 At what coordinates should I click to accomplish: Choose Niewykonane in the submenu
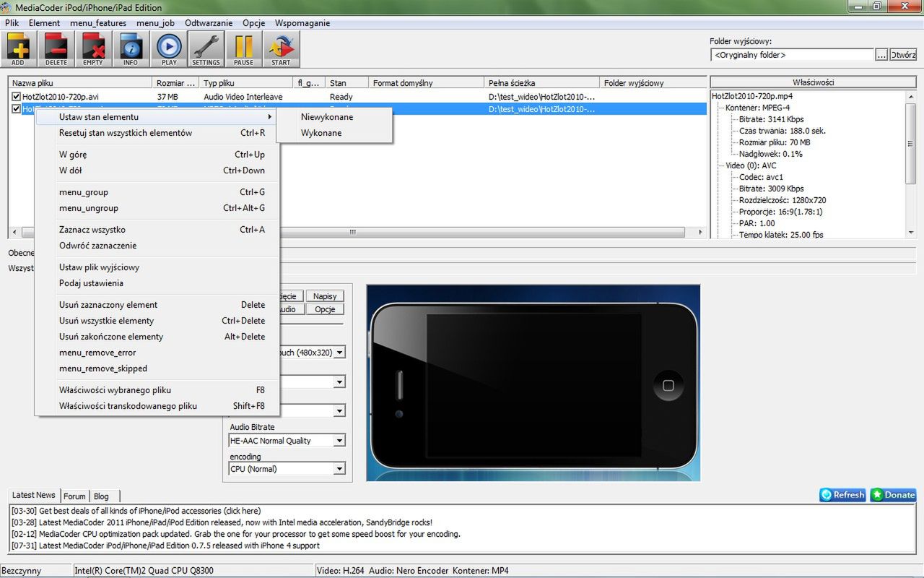pyautogui.click(x=334, y=117)
